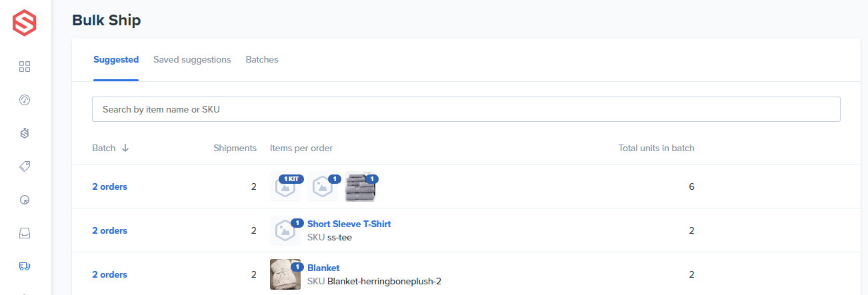Open the Blanket item name link
Screen dimensions: 868x295
[323, 268]
